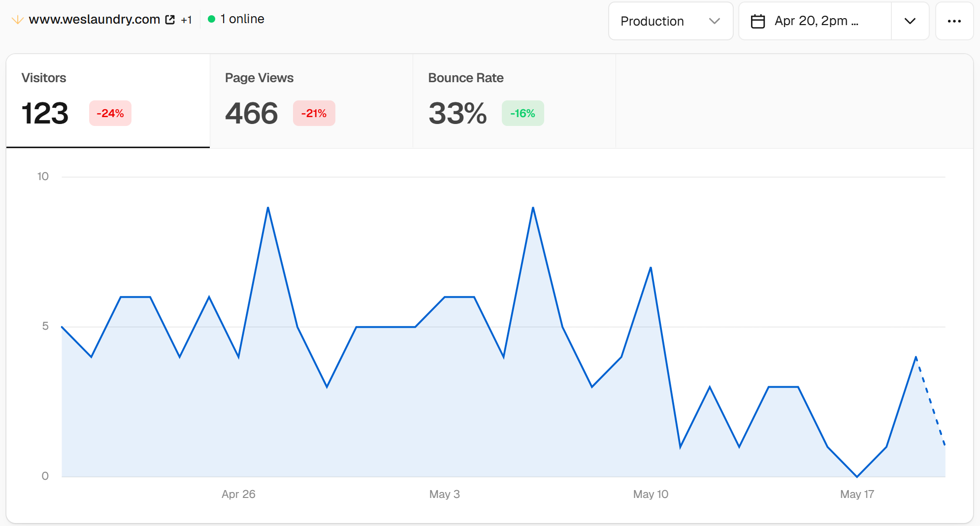The width and height of the screenshot is (980, 526).
Task: Click the orange logo icon before the domain
Action: point(17,20)
